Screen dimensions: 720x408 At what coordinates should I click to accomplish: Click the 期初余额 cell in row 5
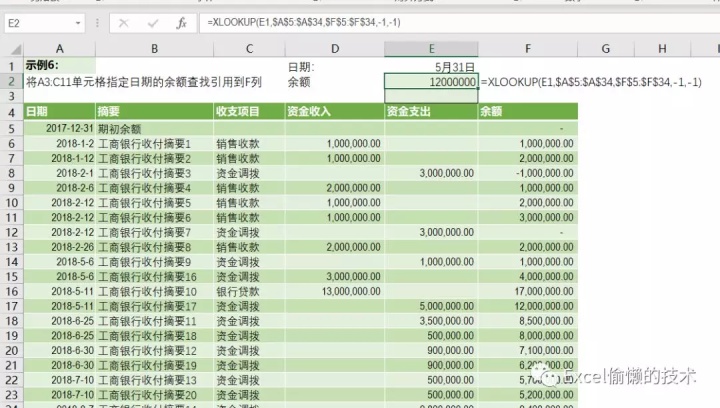[x=154, y=129]
